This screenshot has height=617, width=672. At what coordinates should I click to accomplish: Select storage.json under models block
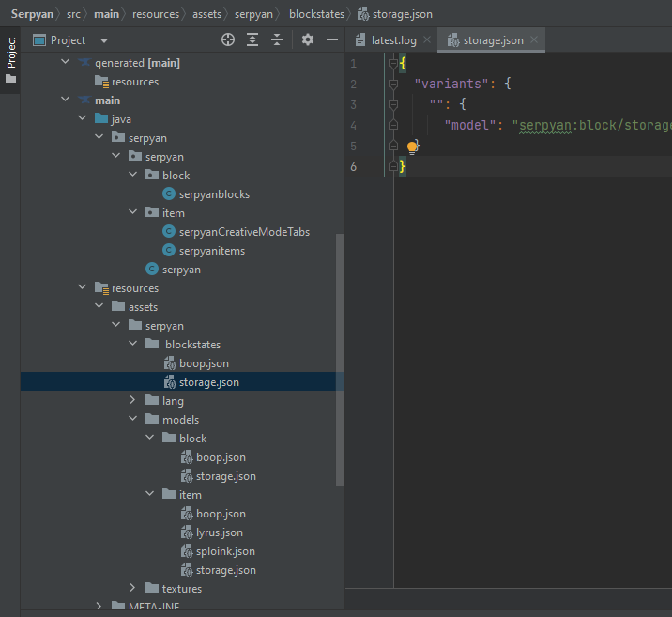tap(226, 476)
